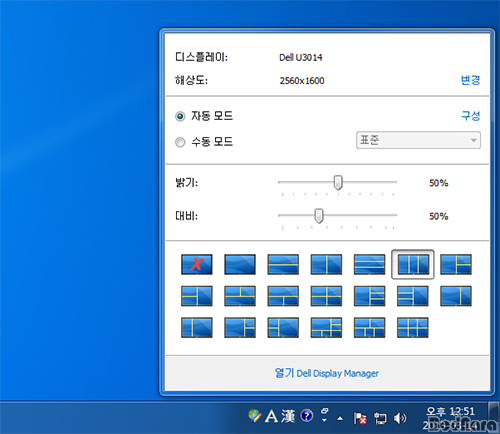
Task: Click the IME pad globe-and-pencil icon in taskbar
Action: click(255, 416)
